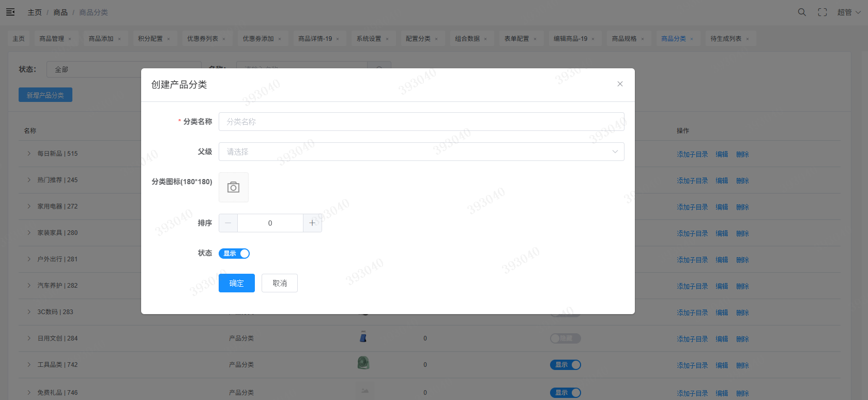Close the 商品分类 tab
868x400 pixels.
pos(692,39)
